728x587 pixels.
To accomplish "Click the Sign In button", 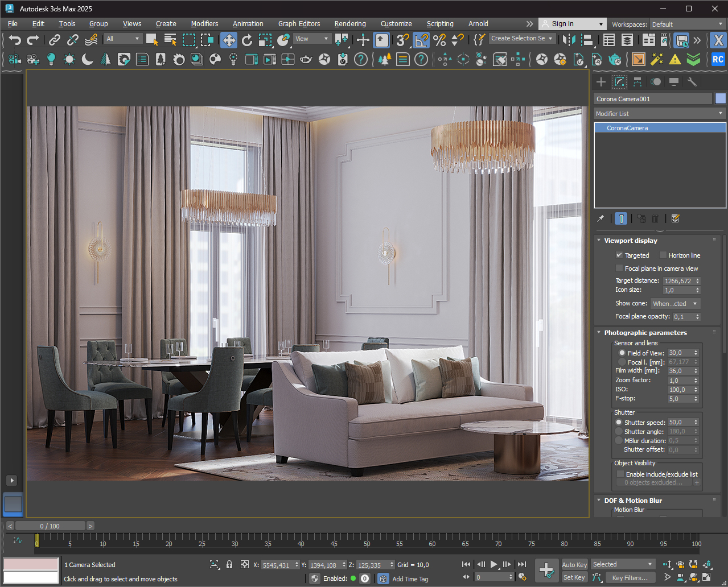I will (x=572, y=24).
